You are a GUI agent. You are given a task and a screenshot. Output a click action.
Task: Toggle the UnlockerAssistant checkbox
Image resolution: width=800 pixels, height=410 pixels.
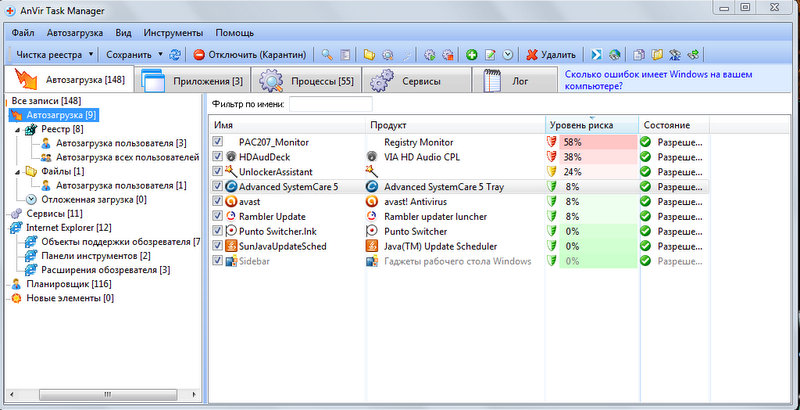218,171
